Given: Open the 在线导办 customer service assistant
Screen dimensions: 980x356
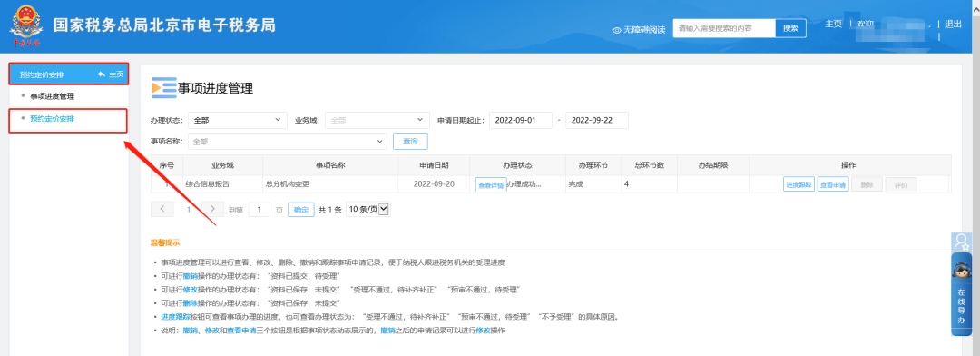Looking at the screenshot, I should tap(961, 294).
